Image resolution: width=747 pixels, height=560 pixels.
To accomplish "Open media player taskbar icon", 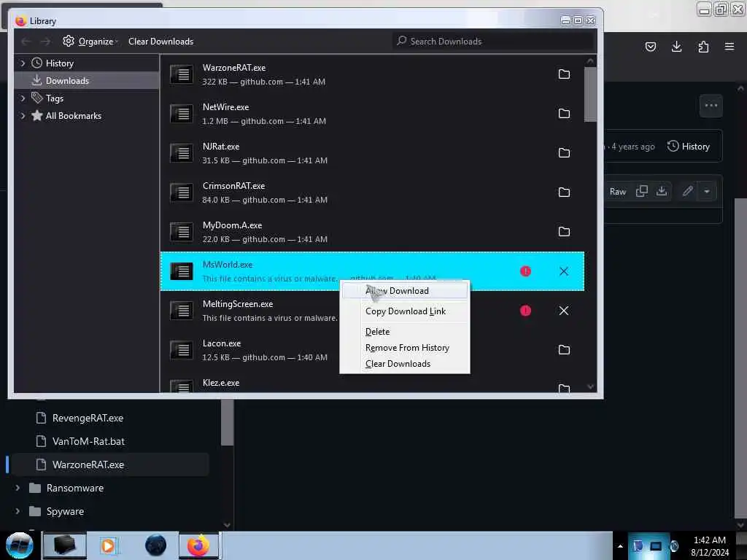I will tap(108, 545).
